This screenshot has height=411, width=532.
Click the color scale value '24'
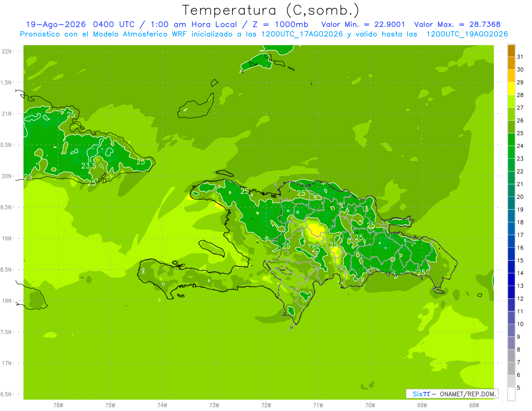(520, 146)
